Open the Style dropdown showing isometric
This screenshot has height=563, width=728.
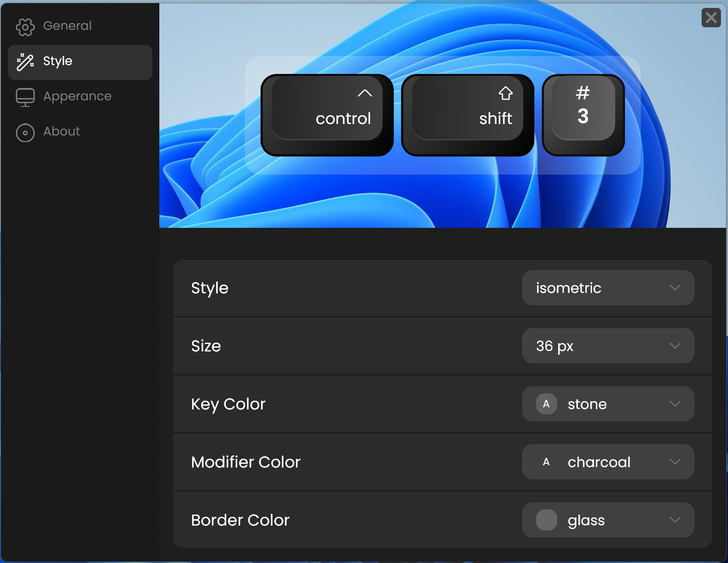608,288
